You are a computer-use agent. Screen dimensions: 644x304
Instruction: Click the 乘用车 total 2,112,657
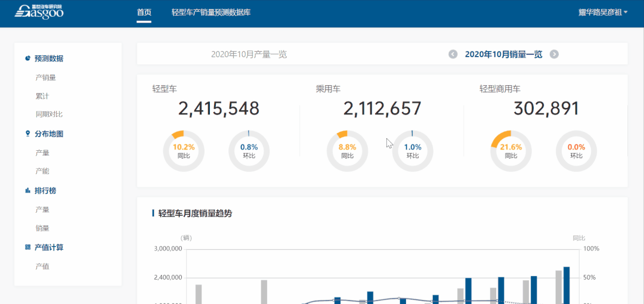click(382, 108)
